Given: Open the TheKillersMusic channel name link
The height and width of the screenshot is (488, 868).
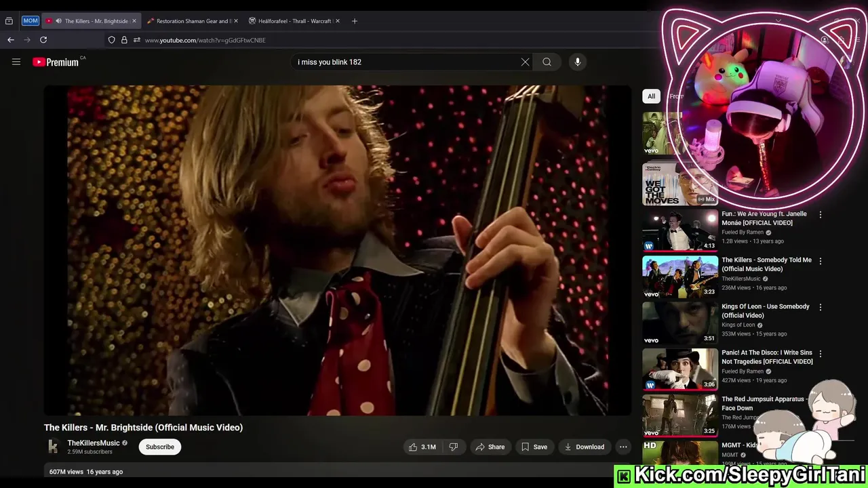Looking at the screenshot, I should coord(94,443).
